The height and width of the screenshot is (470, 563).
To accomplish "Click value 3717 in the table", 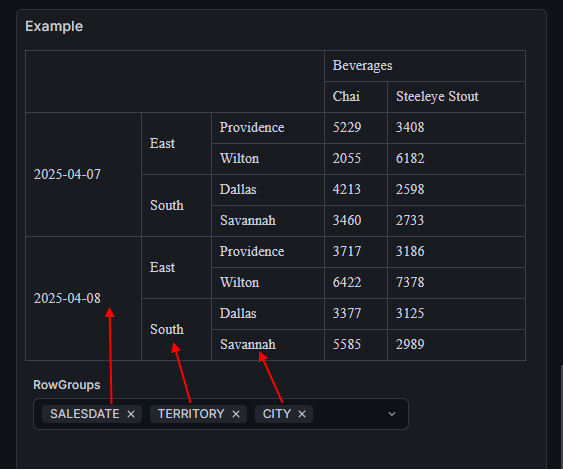I will 347,251.
